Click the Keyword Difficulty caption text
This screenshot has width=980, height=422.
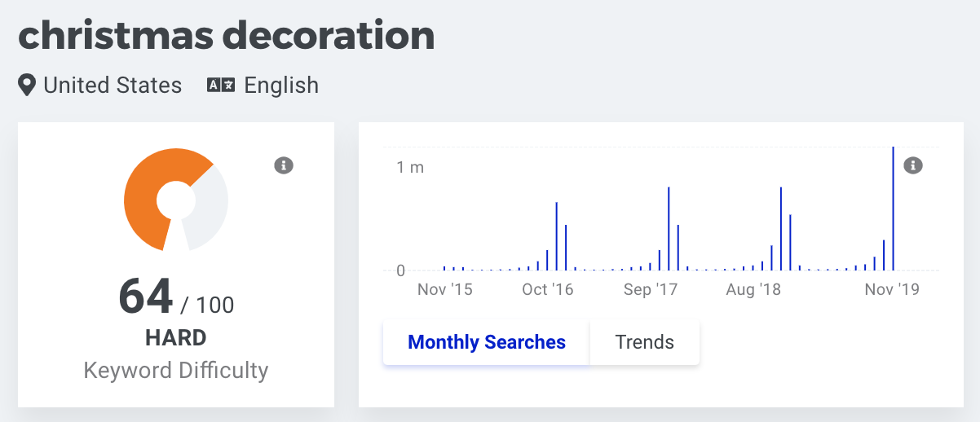(x=176, y=371)
